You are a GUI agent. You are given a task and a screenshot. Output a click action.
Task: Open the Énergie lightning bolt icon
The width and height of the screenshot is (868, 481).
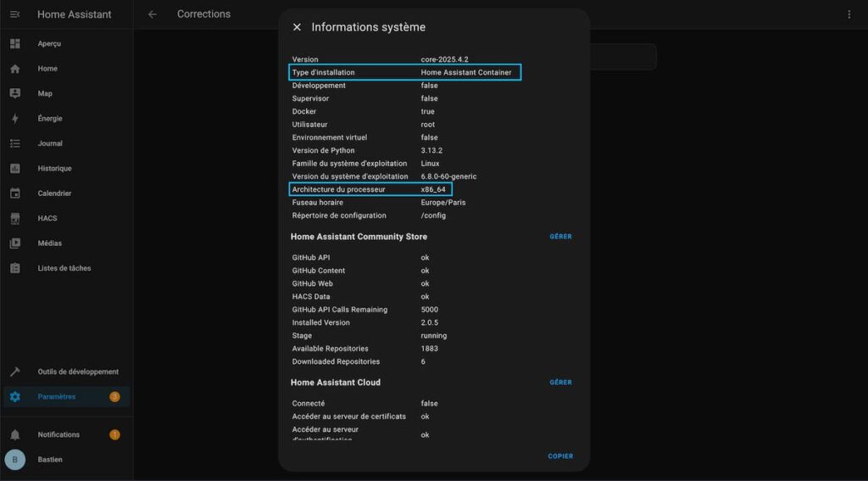coord(15,119)
